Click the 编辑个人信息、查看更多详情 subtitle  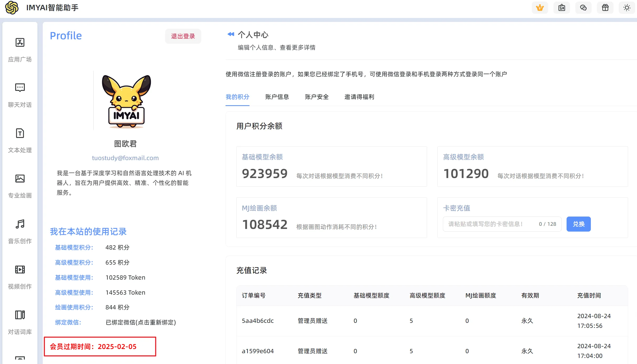[276, 47]
